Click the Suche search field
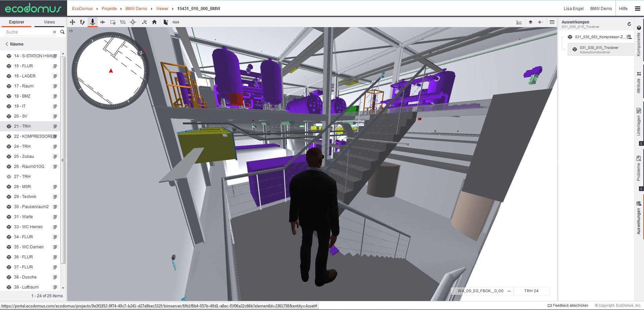644x310 pixels. (29, 32)
